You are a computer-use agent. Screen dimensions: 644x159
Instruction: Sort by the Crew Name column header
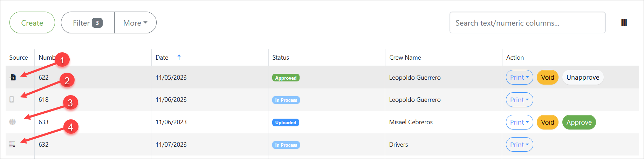(x=405, y=58)
